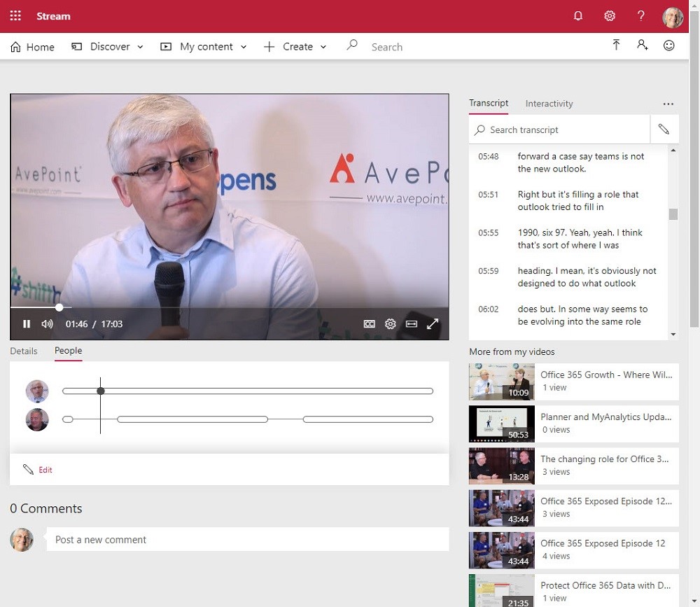Screen dimensions: 700x607
Task: Open the notifications bell
Action: tap(578, 16)
